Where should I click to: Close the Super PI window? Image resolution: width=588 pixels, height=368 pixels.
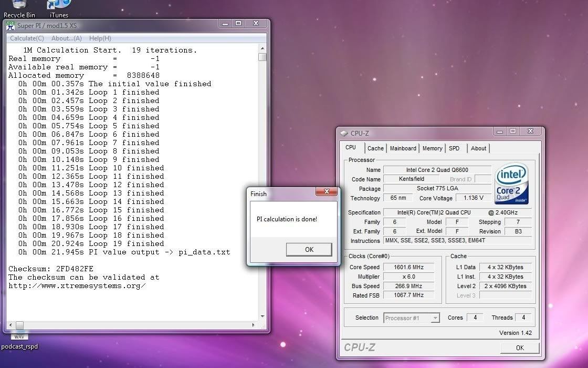pos(256,24)
